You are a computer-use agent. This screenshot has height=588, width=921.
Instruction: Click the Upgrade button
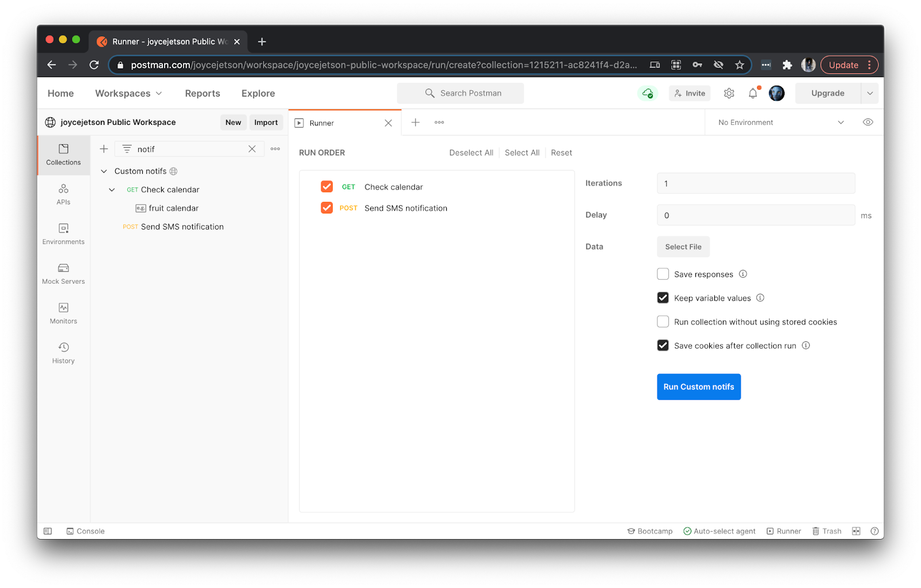[828, 93]
